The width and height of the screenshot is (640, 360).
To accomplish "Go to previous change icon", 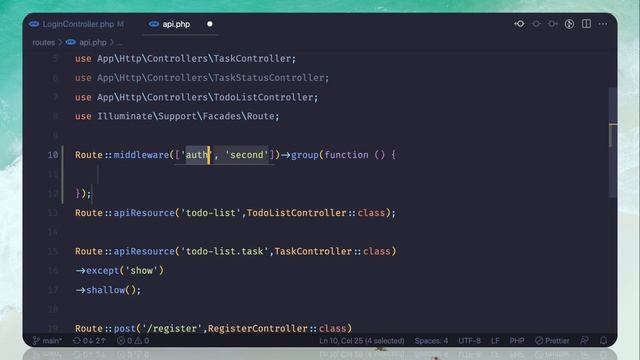I will click(x=519, y=24).
